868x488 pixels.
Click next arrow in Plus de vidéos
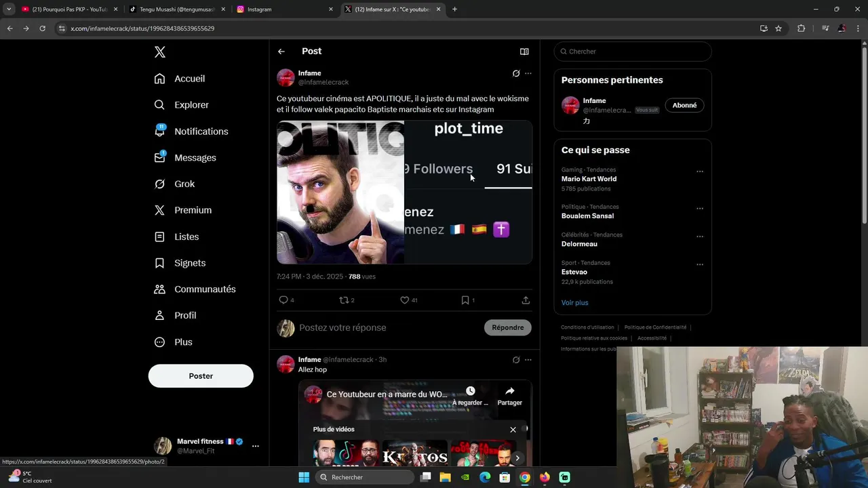(517, 458)
